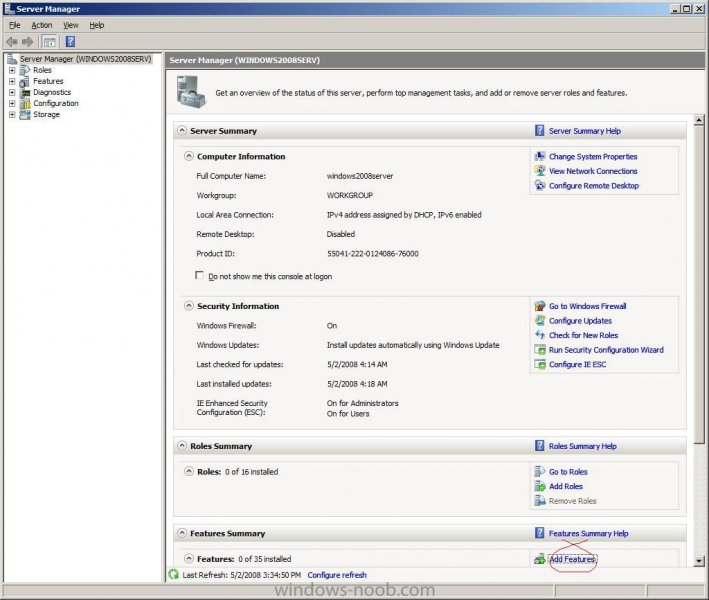Viewport: 709px width, 600px height.
Task: Click the Configuration node icon in tree
Action: point(25,104)
